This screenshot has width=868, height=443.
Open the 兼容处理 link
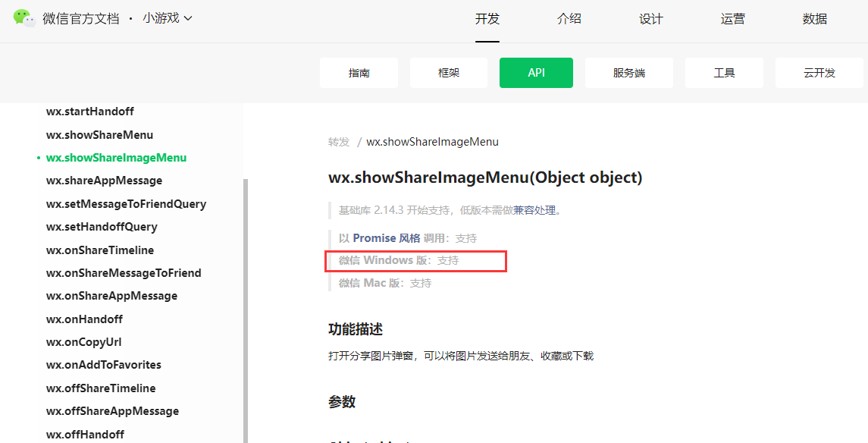point(534,210)
